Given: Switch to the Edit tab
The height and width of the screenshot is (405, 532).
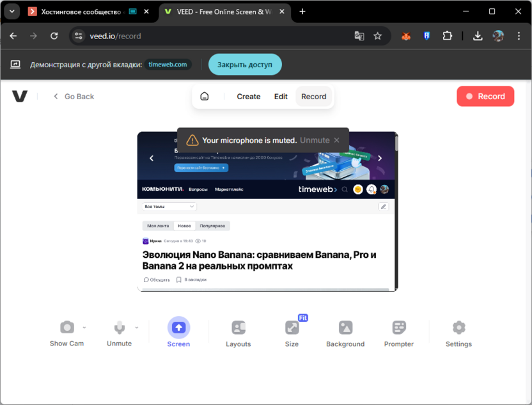Looking at the screenshot, I should (280, 96).
